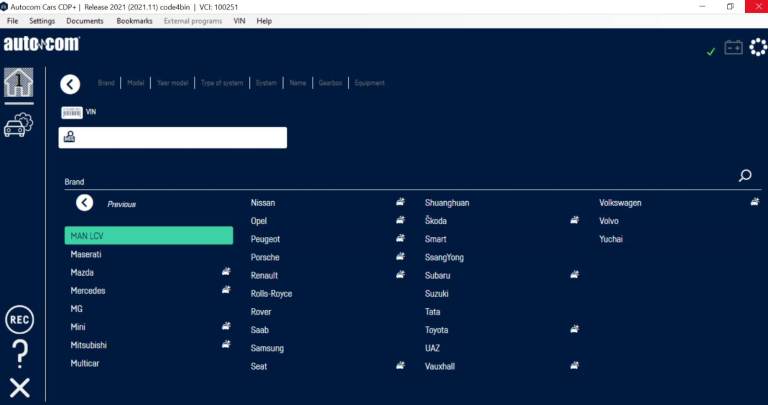Open the File menu
This screenshot has height=405, width=768.
tap(12, 20)
